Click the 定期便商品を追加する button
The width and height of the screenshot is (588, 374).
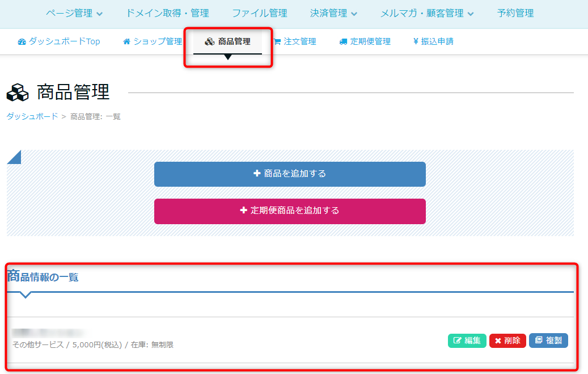click(x=290, y=212)
